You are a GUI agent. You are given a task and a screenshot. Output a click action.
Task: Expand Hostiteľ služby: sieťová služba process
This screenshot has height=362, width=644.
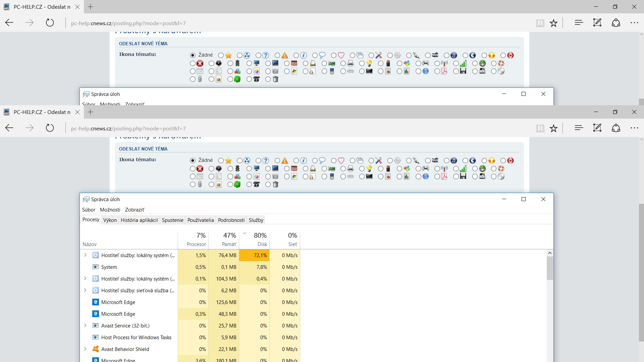[85, 290]
